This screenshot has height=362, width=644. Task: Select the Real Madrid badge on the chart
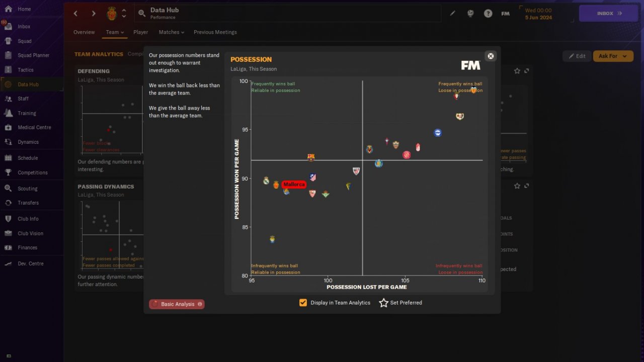(266, 180)
